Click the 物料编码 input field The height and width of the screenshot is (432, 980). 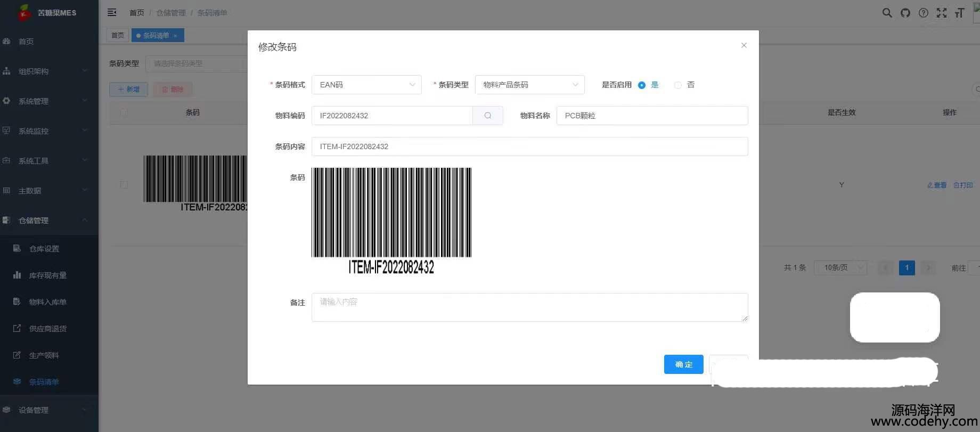(x=392, y=116)
